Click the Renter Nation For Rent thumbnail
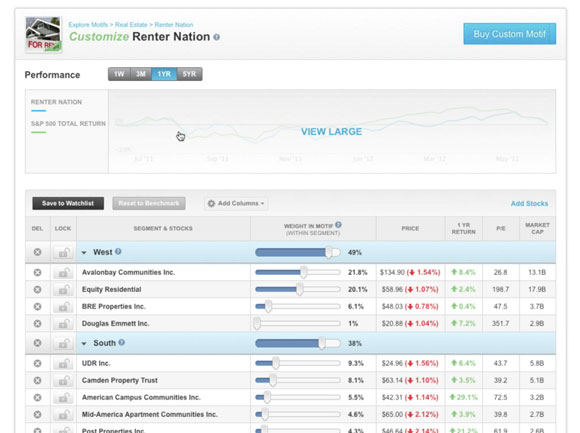580x433 pixels. pyautogui.click(x=43, y=34)
